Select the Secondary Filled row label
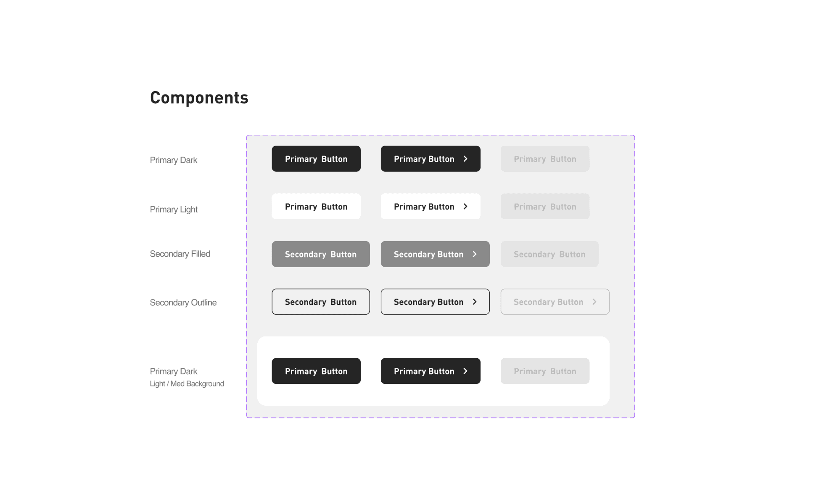The image size is (824, 504). [180, 254]
